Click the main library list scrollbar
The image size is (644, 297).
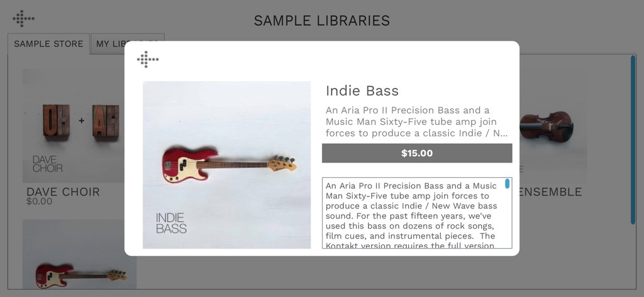pos(633,139)
